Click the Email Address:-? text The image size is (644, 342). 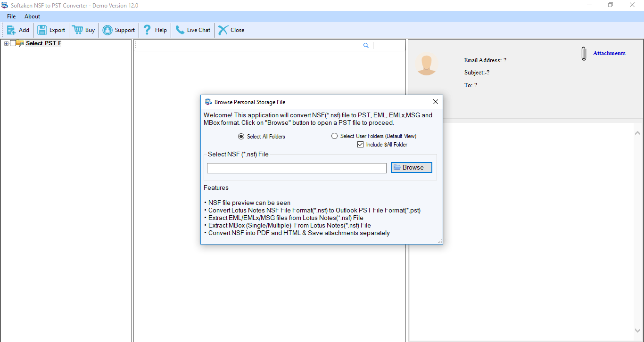(x=485, y=60)
